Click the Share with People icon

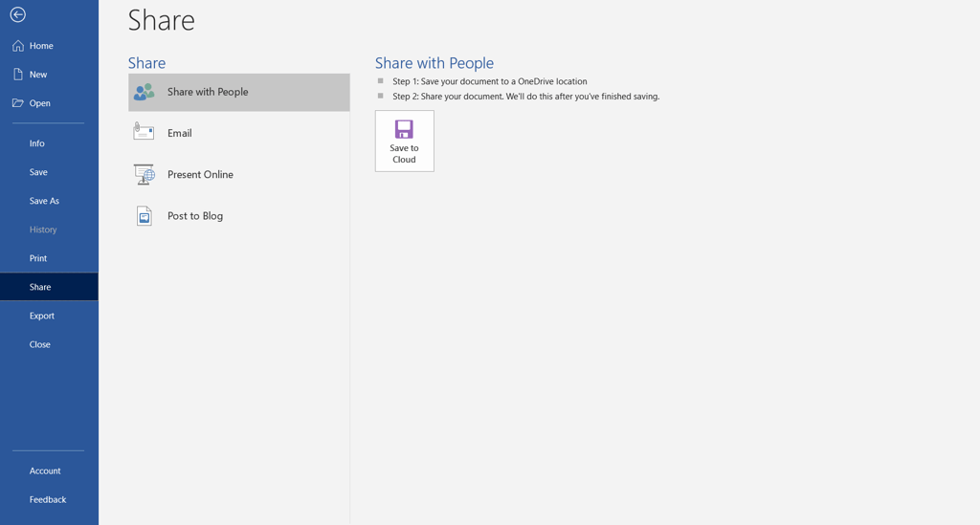pos(145,92)
